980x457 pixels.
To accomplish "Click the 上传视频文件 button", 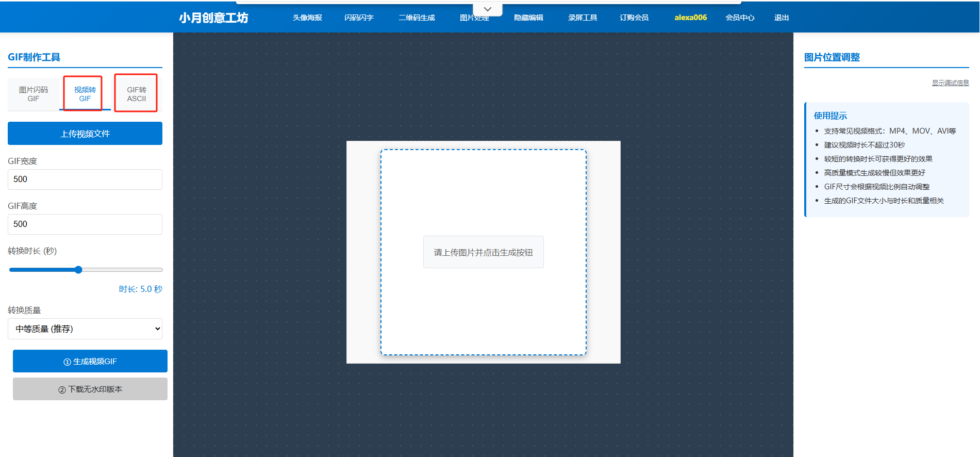I will click(x=85, y=134).
